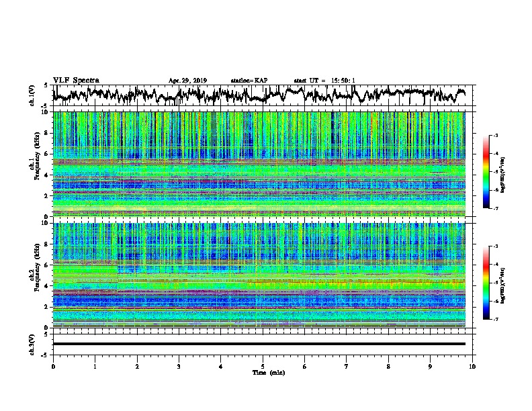
Task: Click time axis tick label "7"
Action: (347, 367)
